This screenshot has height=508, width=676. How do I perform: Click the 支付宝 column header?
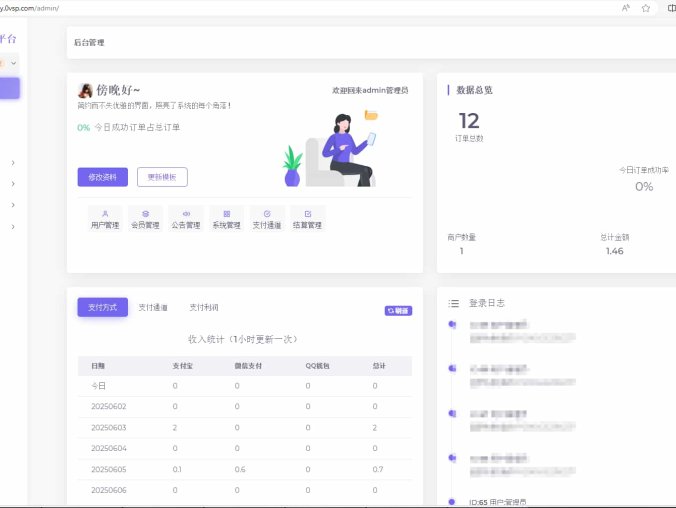182,366
